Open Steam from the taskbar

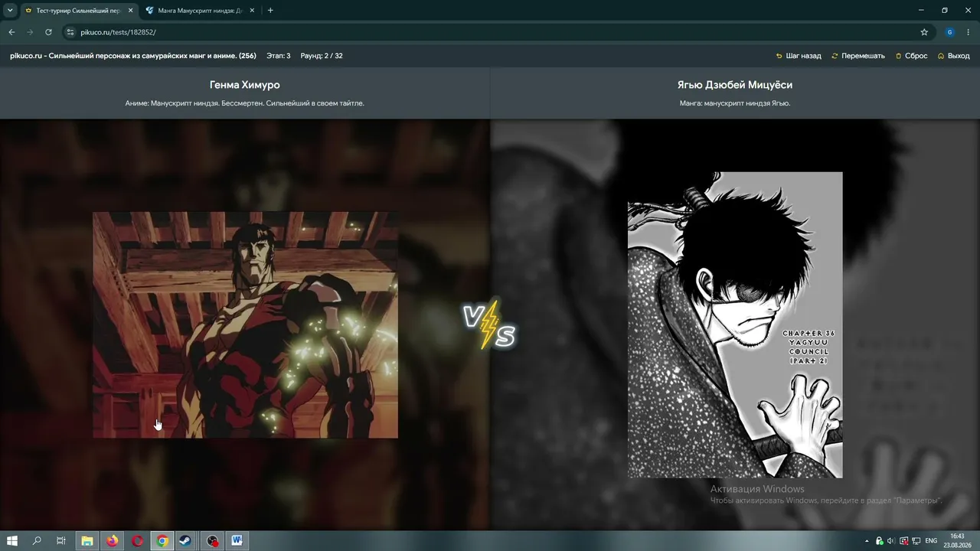pos(185,541)
